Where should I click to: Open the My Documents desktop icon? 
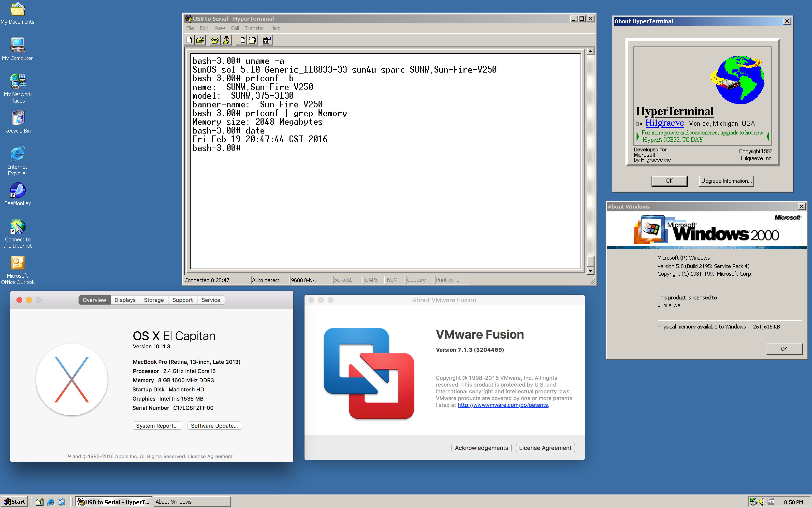[x=17, y=14]
